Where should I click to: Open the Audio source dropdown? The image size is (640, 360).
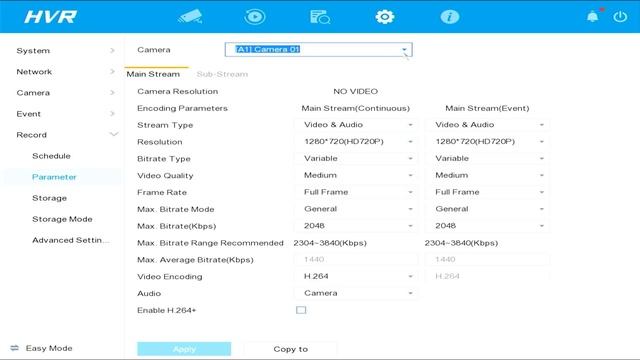356,293
